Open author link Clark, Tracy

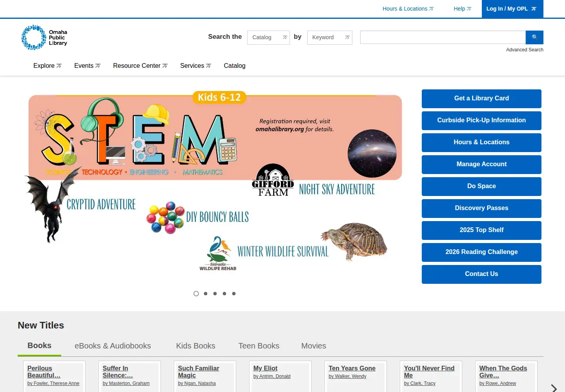419,383
